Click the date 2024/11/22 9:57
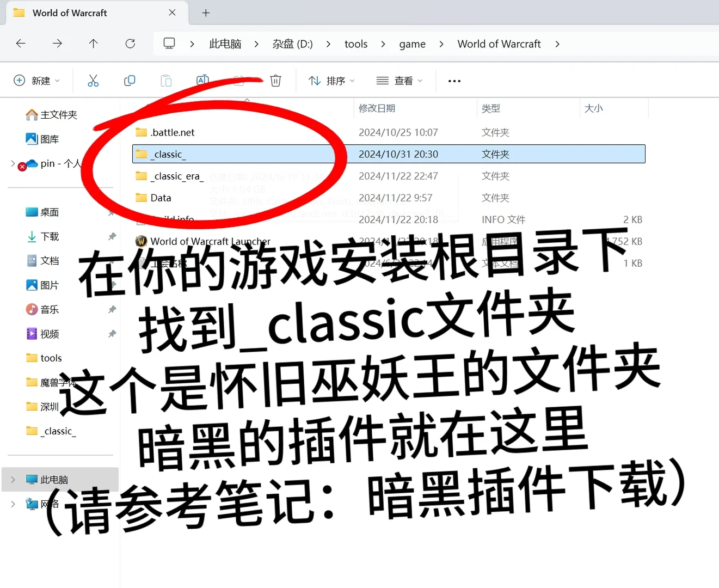The width and height of the screenshot is (719, 588). coord(396,198)
